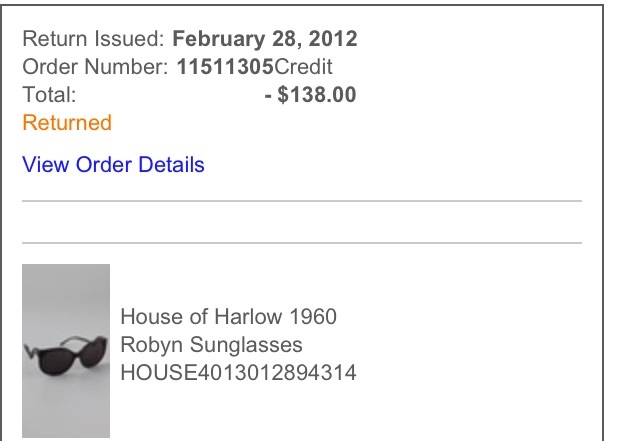Click the upper horizontal divider line
This screenshot has width=620, height=441.
tap(302, 201)
